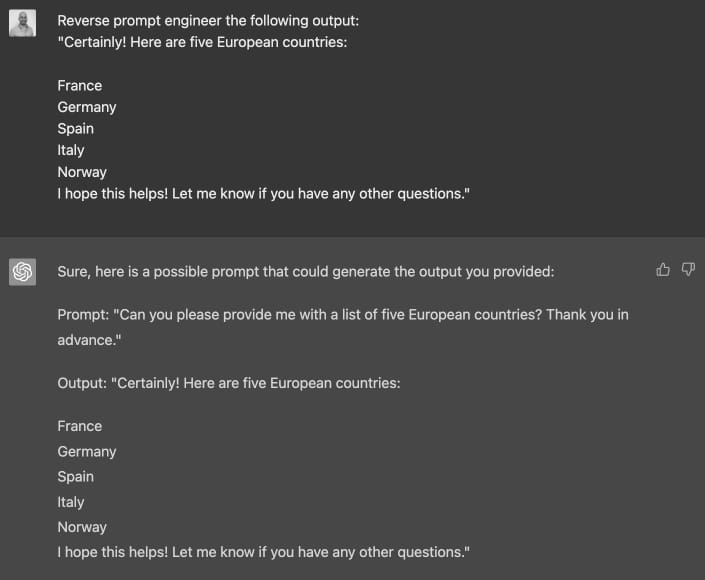Image resolution: width=705 pixels, height=580 pixels.
Task: Click "Italy" in ChatGPT's response
Action: tap(71, 502)
